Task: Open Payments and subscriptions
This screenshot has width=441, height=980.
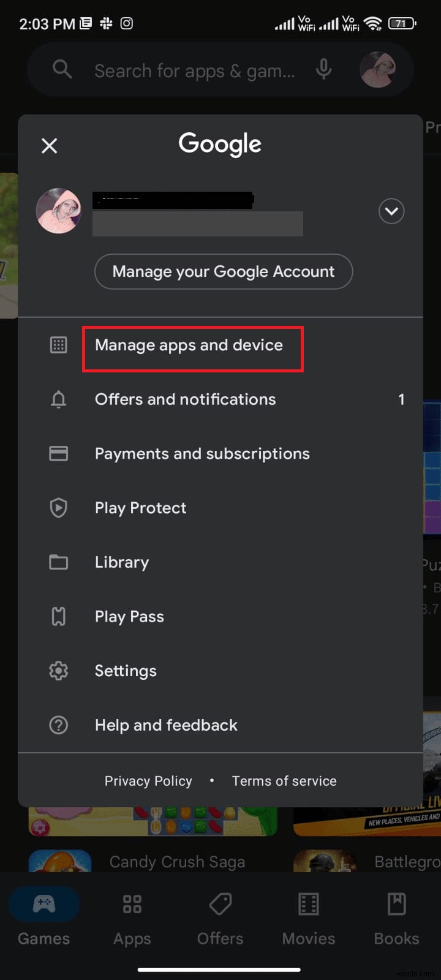Action: [202, 453]
